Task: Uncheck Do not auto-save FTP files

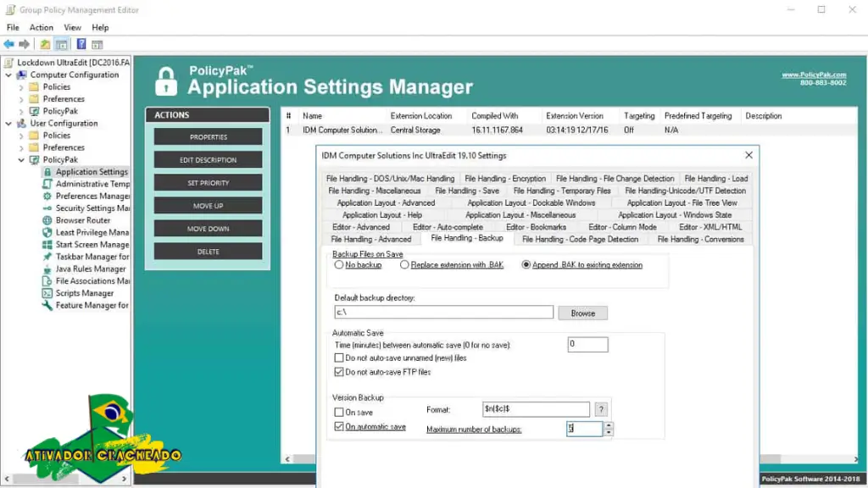Action: [x=339, y=373]
